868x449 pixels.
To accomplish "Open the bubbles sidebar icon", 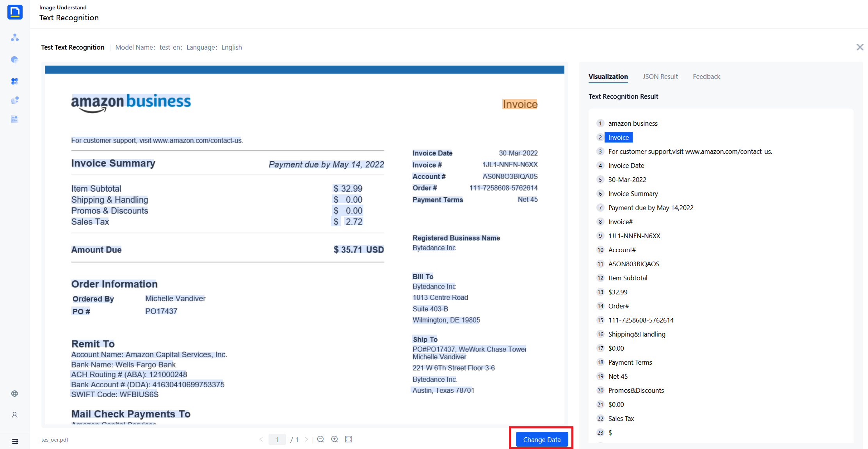I will point(15,100).
